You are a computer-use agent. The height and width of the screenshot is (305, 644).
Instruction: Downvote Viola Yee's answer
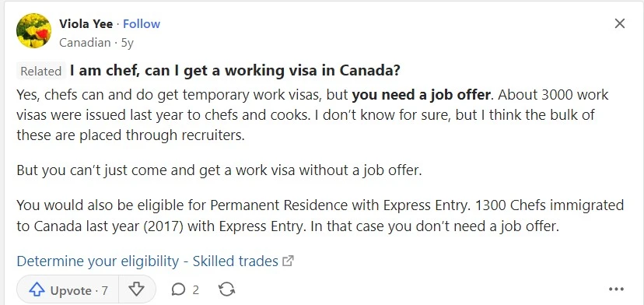(136, 289)
